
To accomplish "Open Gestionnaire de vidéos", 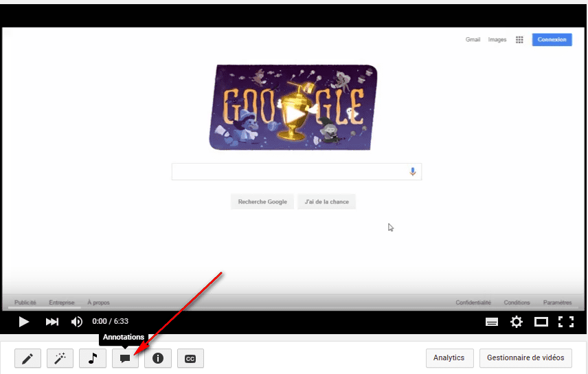I will point(525,358).
